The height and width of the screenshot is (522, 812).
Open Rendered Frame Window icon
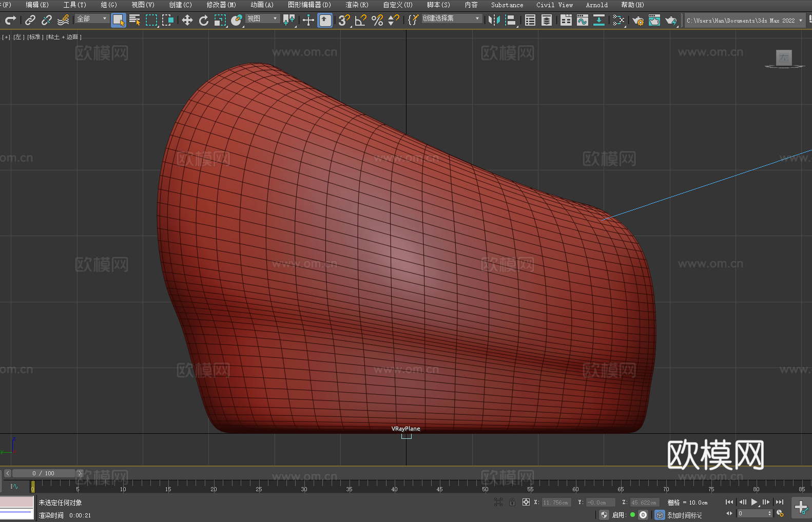click(x=654, y=20)
